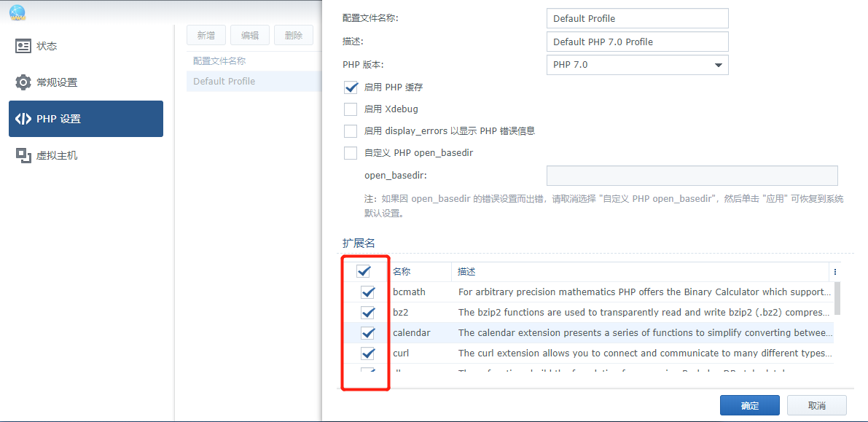Viewport: 868px width, 422px height.
Task: Click the 新增 button
Action: click(x=206, y=34)
